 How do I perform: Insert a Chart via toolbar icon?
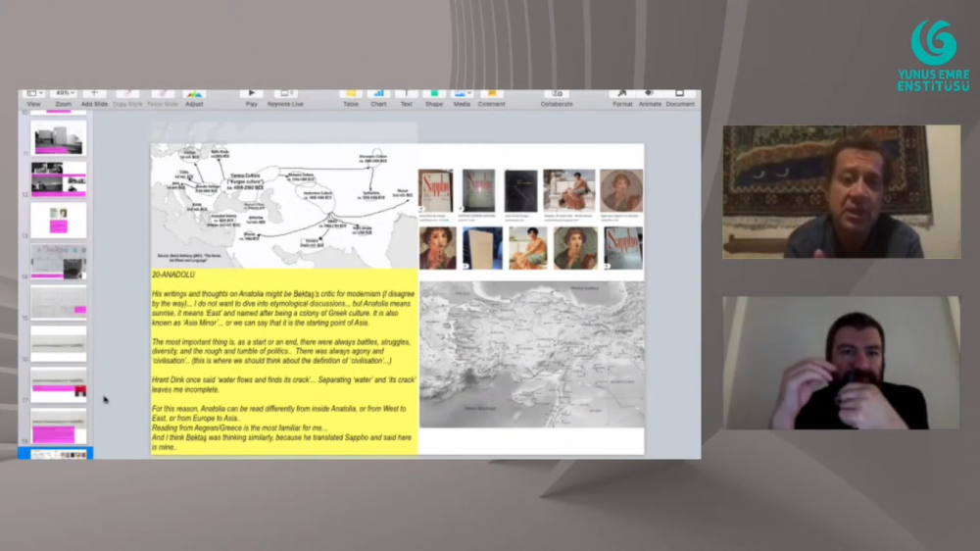(x=378, y=94)
